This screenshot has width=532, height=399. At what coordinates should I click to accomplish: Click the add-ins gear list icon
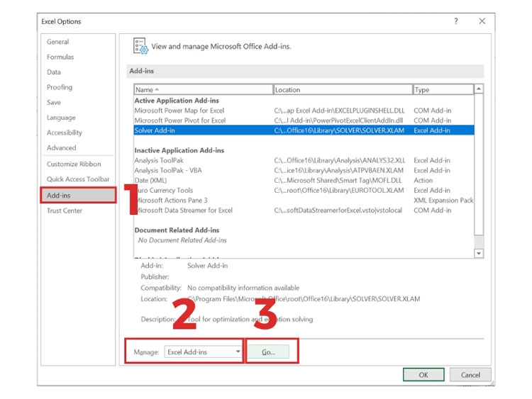(x=140, y=46)
